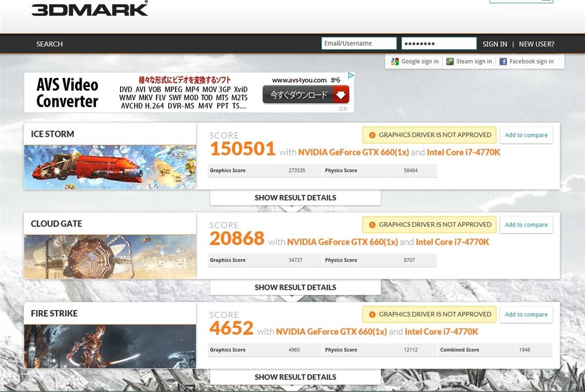Add Fire Strike result to compare
The width and height of the screenshot is (585, 392).
coord(526,314)
